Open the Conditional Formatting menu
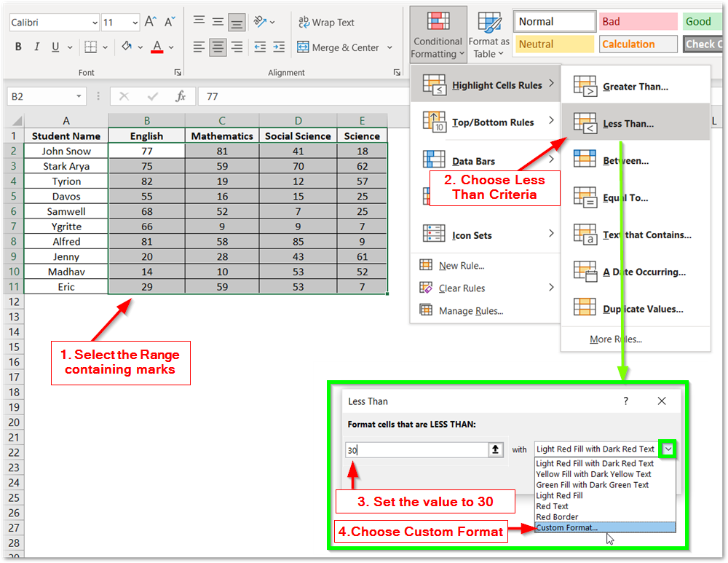This screenshot has height=563, width=728. 437,34
